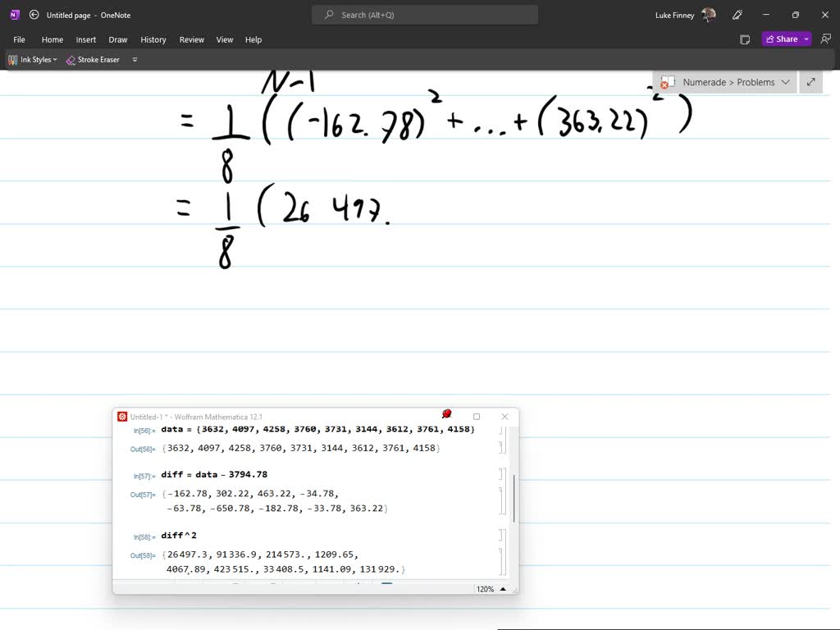
Task: Go back using the back arrow button
Action: click(34, 15)
